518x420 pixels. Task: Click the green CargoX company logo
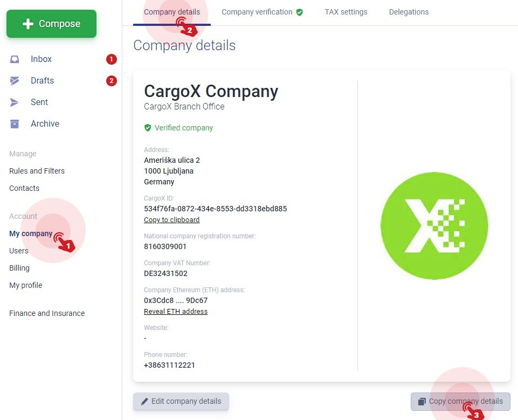(434, 226)
